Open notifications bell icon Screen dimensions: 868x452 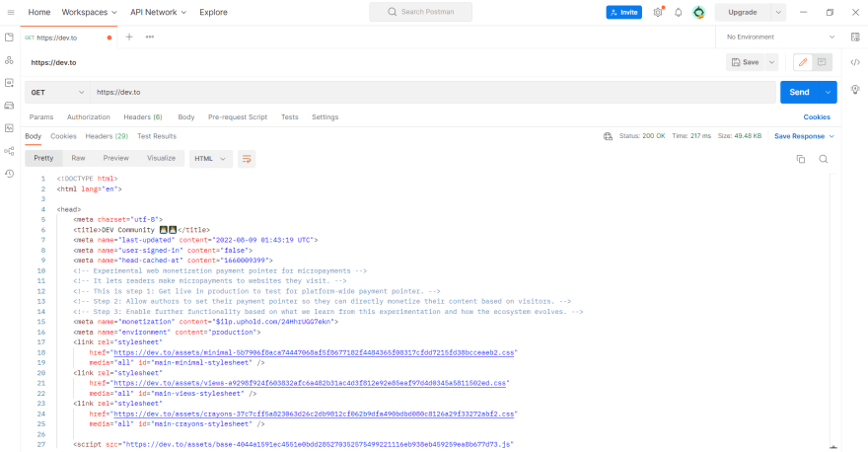[679, 12]
